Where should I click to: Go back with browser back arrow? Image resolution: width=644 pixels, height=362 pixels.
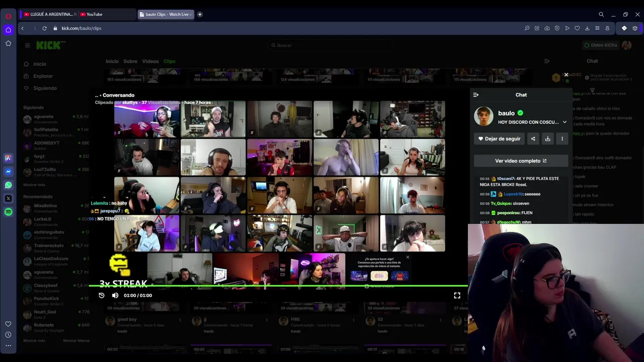(x=22, y=28)
